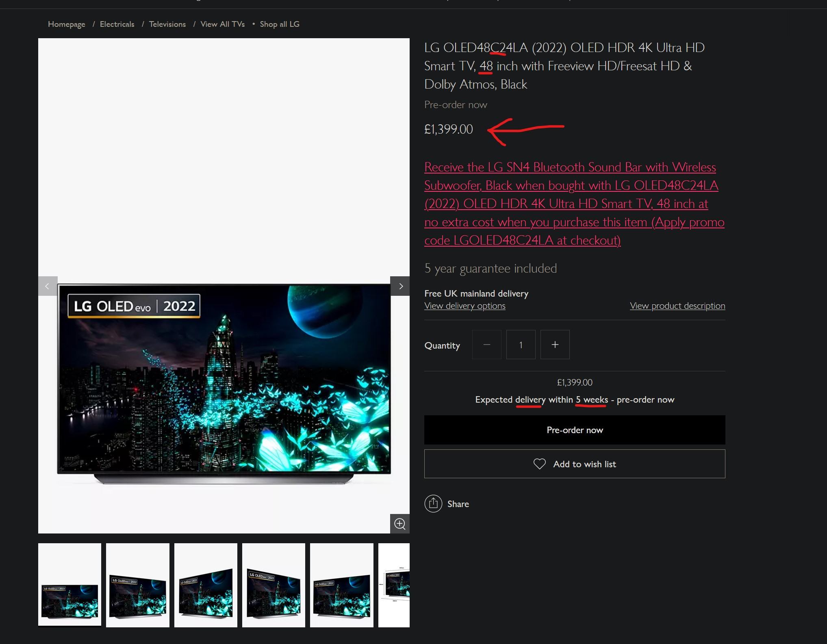Show previous product image arrow
This screenshot has height=644, width=827.
(48, 286)
